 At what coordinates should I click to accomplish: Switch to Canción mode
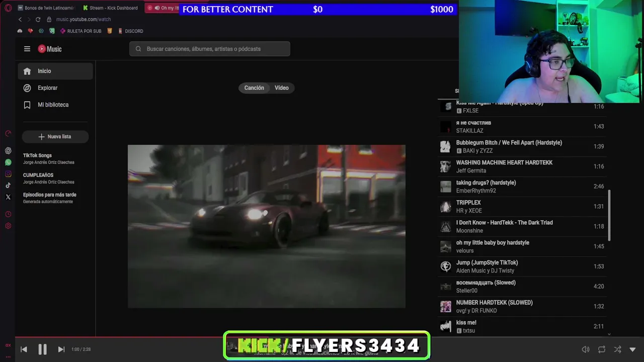tap(254, 88)
